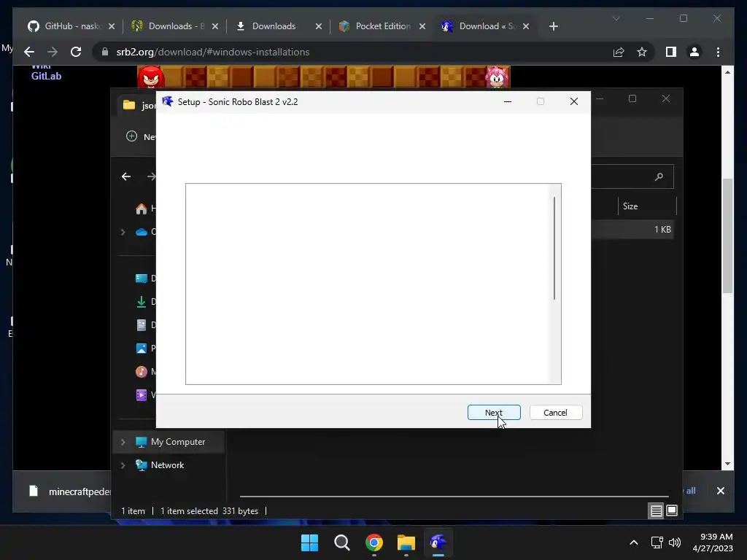Expand Network in navigation pane
The width and height of the screenshot is (747, 560).
[x=123, y=465]
